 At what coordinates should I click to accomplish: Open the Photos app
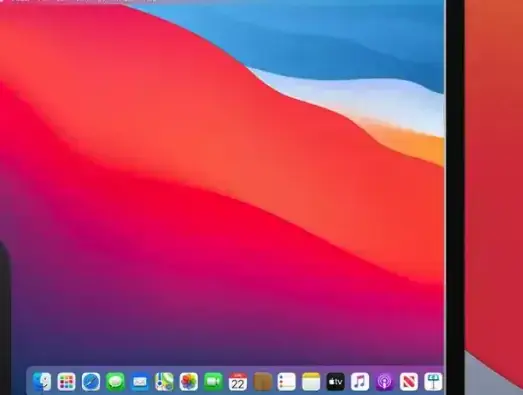(189, 381)
